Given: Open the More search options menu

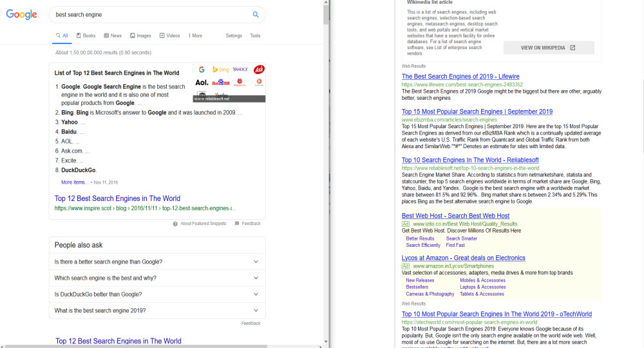Looking at the screenshot, I should point(195,35).
